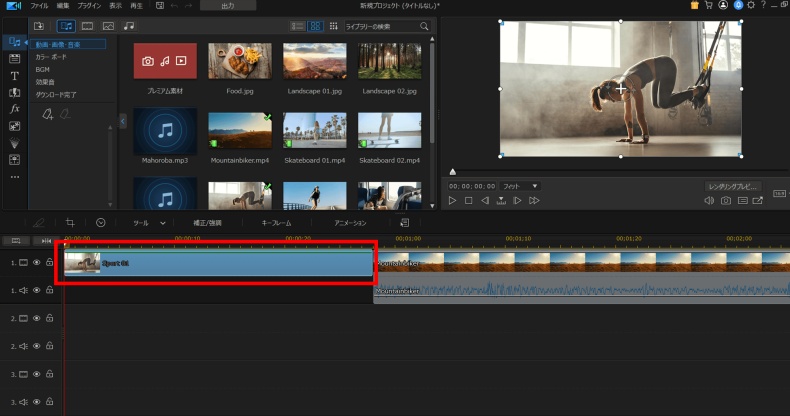Open the ファイル menu
The width and height of the screenshot is (790, 416).
[x=39, y=6]
